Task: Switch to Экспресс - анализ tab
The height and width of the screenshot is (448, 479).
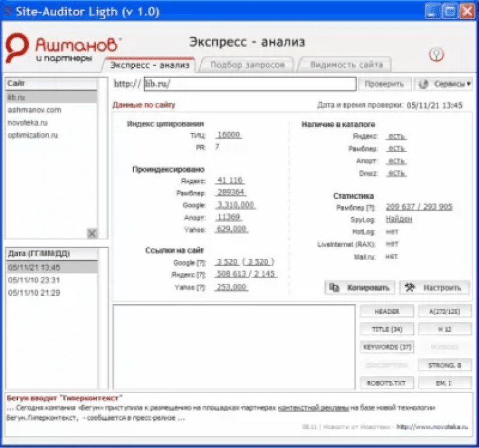Action: pyautogui.click(x=149, y=65)
